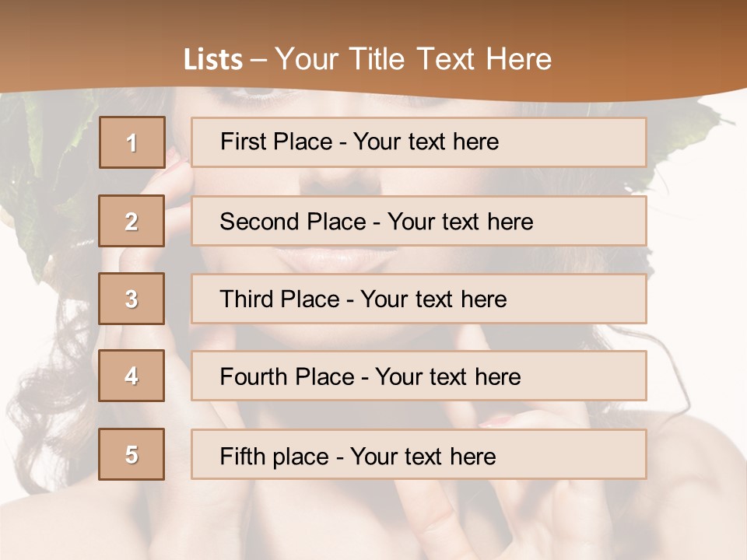Viewport: 747px width, 560px height.
Task: Click the brown header band above the title
Action: point(373,19)
